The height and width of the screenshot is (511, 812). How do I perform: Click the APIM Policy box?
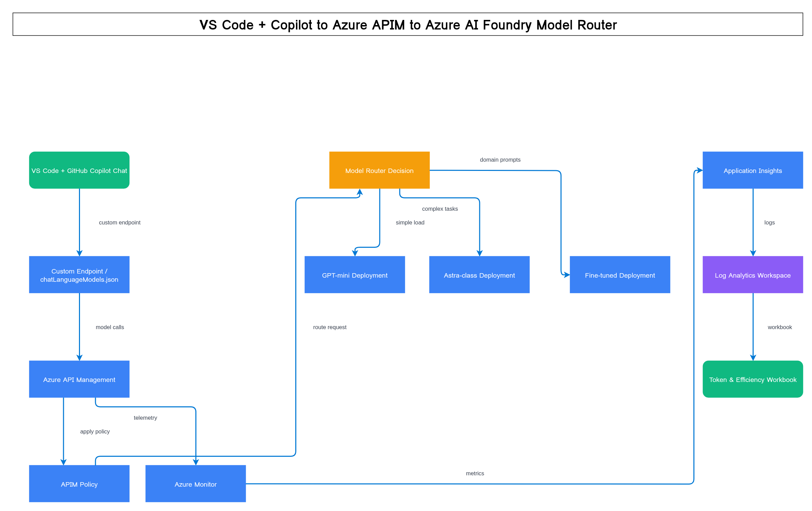79,484
